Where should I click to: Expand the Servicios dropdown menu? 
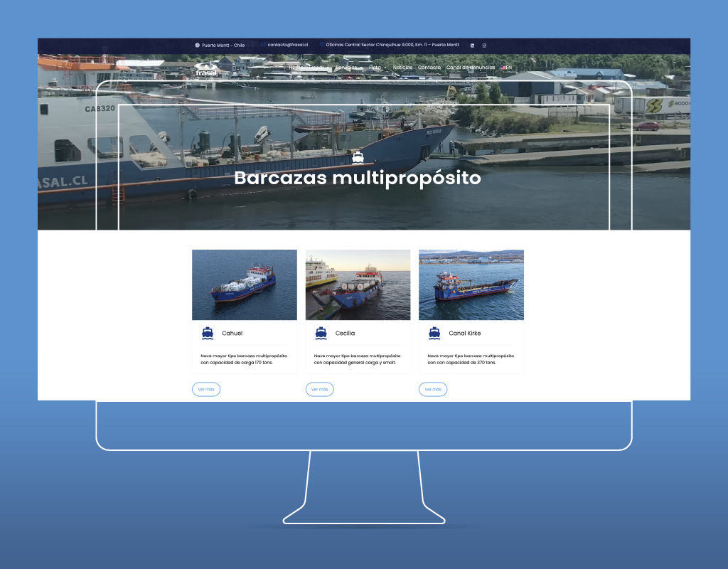coord(348,68)
